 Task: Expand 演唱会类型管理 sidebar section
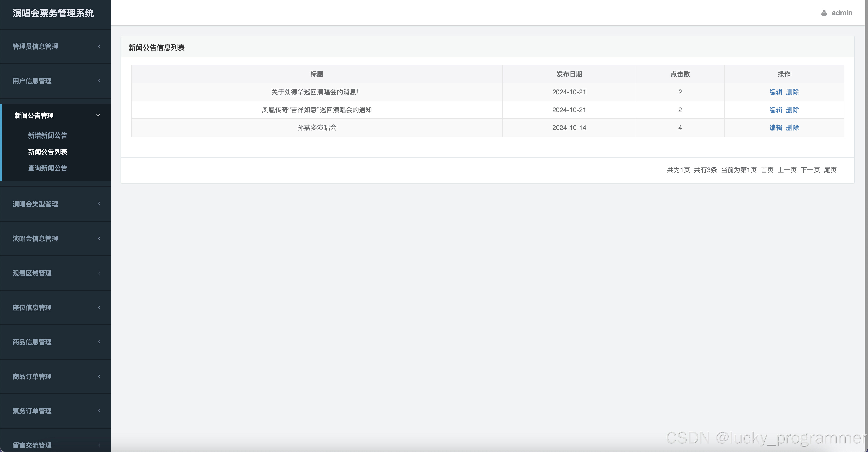tap(35, 204)
